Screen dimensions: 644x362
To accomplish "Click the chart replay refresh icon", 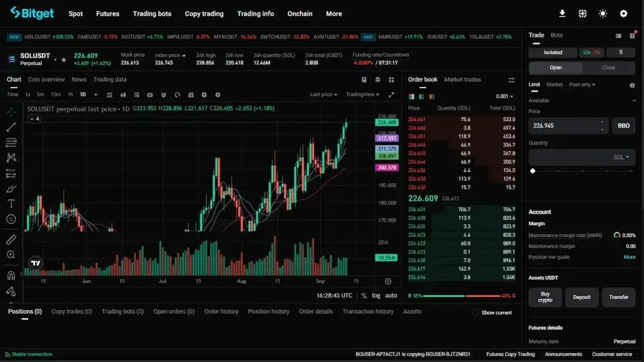I will (177, 95).
